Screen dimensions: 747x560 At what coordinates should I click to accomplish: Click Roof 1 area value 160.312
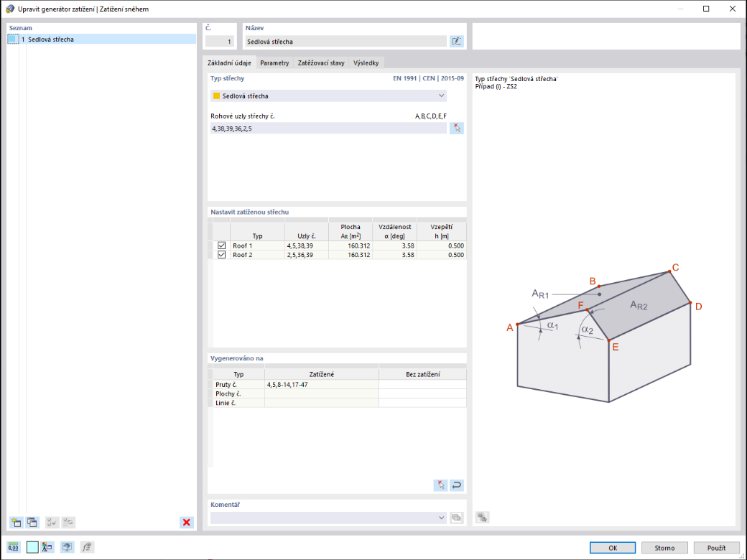351,246
